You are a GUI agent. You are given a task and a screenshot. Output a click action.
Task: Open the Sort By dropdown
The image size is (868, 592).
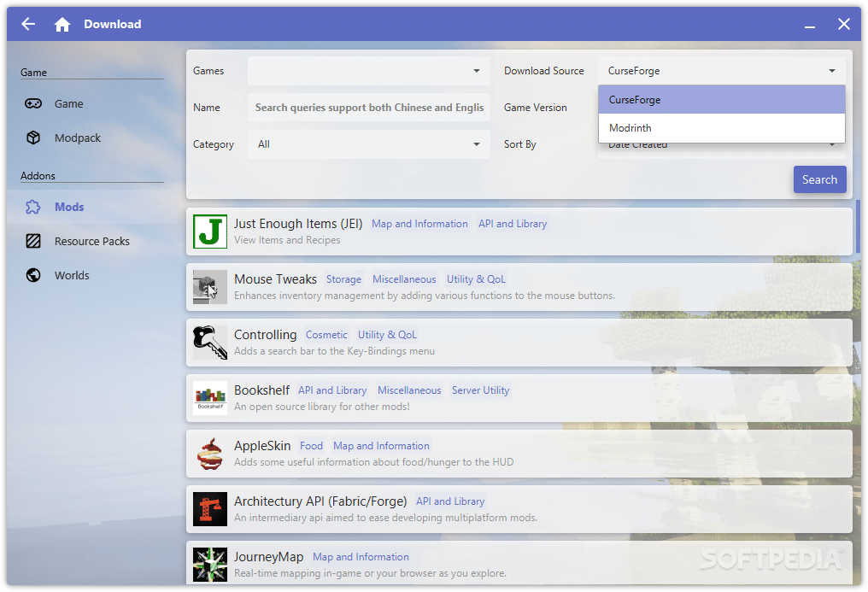(x=721, y=151)
